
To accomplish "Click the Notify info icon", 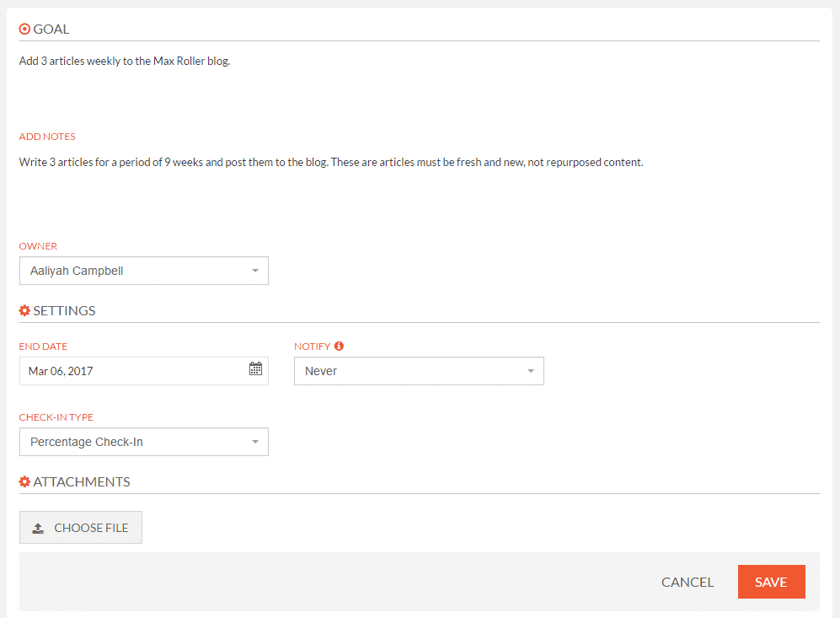I will [339, 347].
